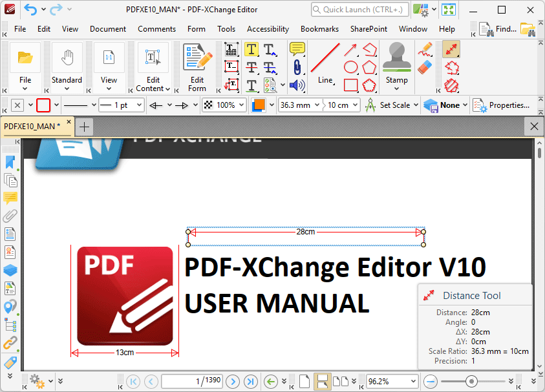The width and height of the screenshot is (545, 392).
Task: Click the zoom out minus button
Action: point(431,382)
